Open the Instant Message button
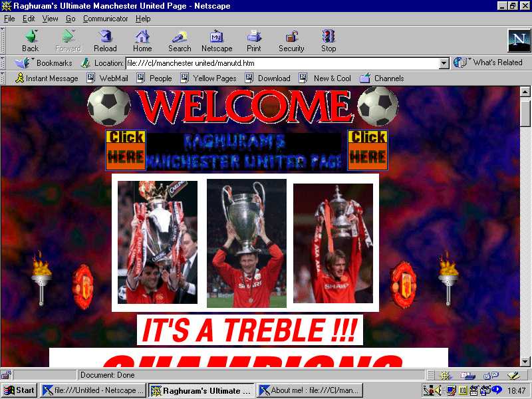This screenshot has height=399, width=532. tap(47, 78)
